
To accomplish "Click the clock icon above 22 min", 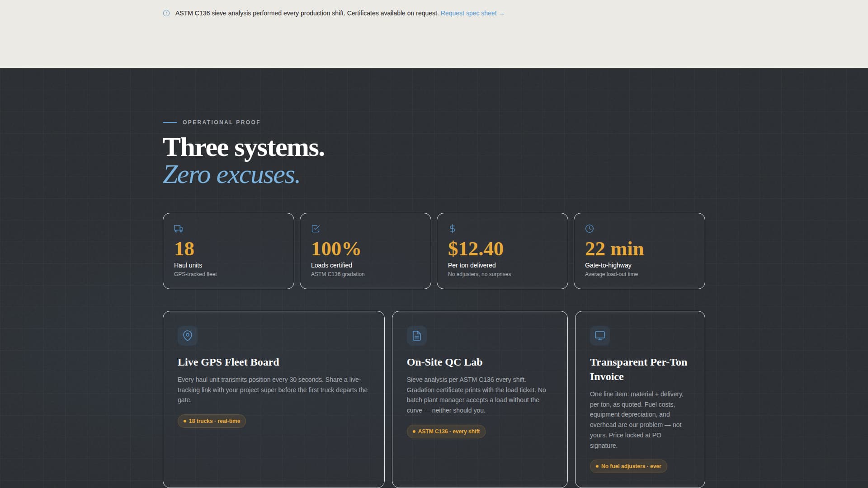I will click(590, 229).
